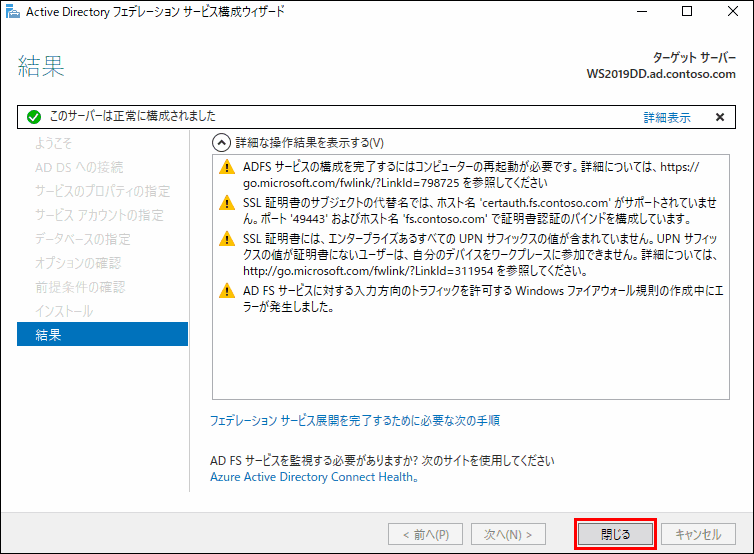Screen dimensions: 754x554
Task: Select データベースの指定 step
Action: pyautogui.click(x=83, y=239)
